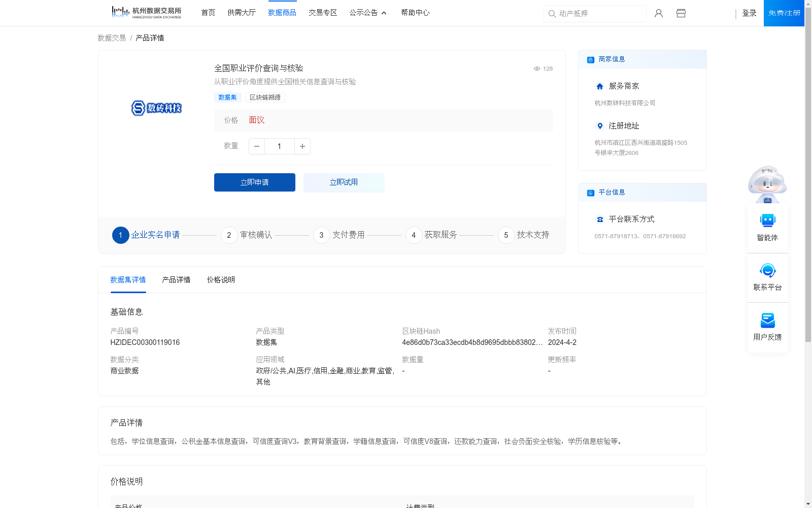Click the platform phone numbers 0571-87918713
This screenshot has width=812, height=508.
(640, 236)
